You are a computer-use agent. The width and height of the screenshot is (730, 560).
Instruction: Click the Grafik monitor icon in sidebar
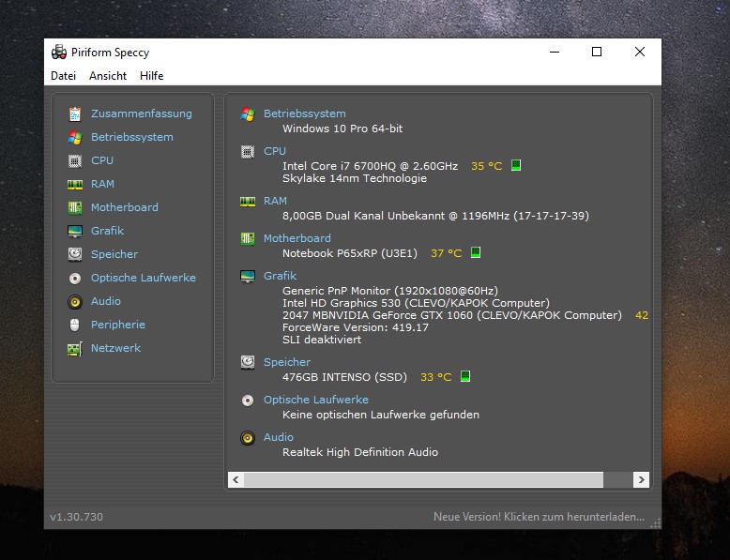click(74, 231)
